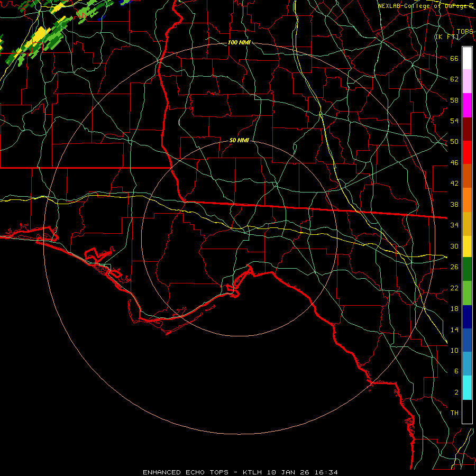Image resolution: width=476 pixels, height=476 pixels.
Task: Select the Enhanced Echo Tops KTLH title text
Action: (x=240, y=472)
